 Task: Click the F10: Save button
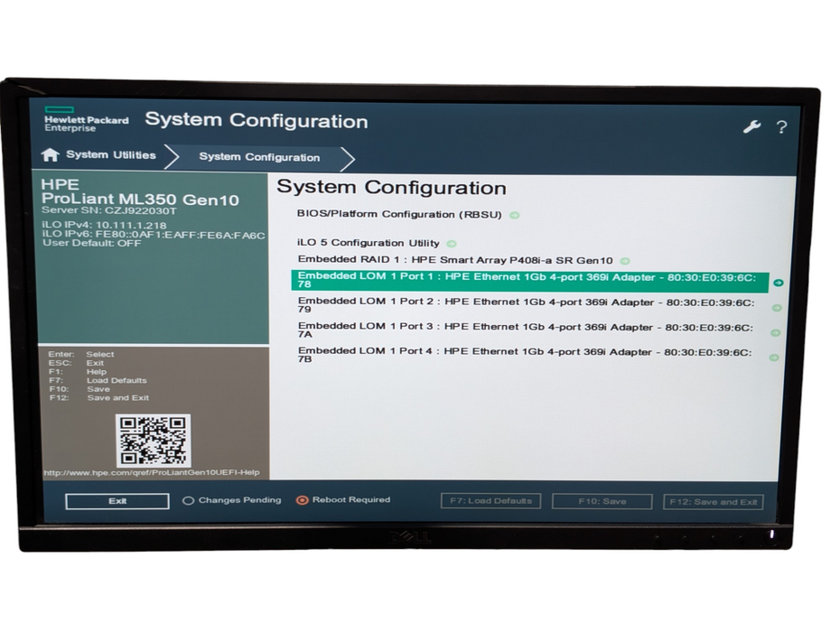tap(602, 502)
